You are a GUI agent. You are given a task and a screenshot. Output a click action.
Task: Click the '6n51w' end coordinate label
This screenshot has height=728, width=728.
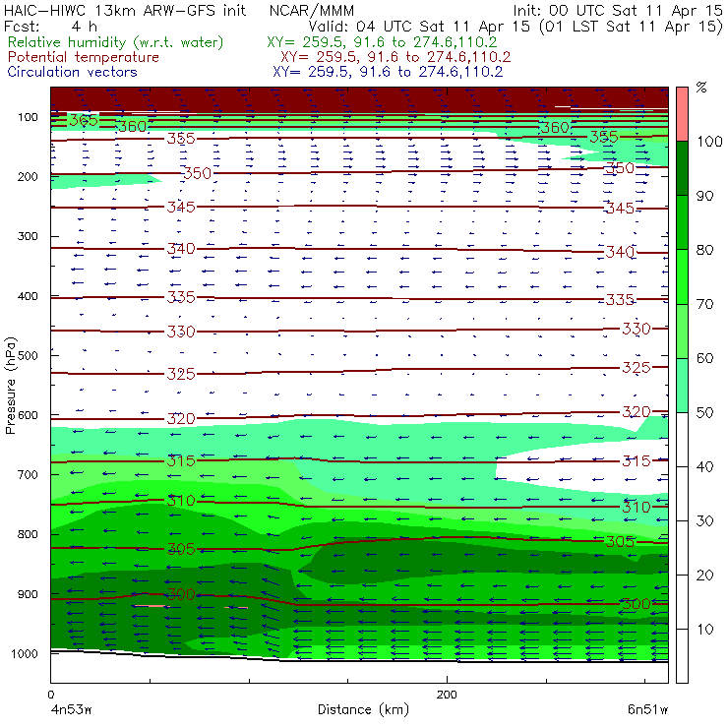pos(647,710)
